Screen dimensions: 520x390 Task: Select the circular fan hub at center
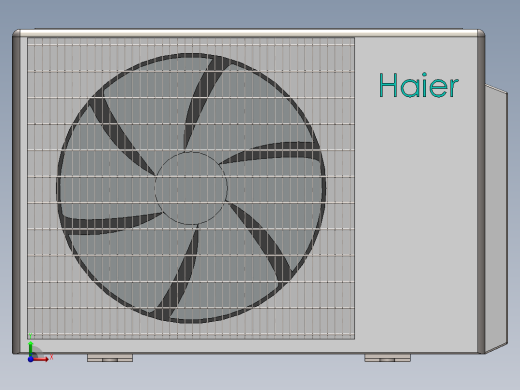tap(191, 188)
